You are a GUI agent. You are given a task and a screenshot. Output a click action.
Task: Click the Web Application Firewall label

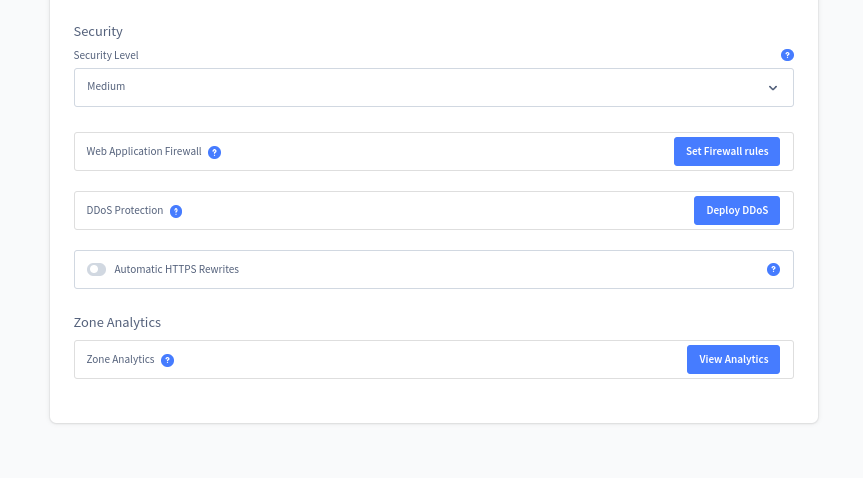tap(144, 151)
